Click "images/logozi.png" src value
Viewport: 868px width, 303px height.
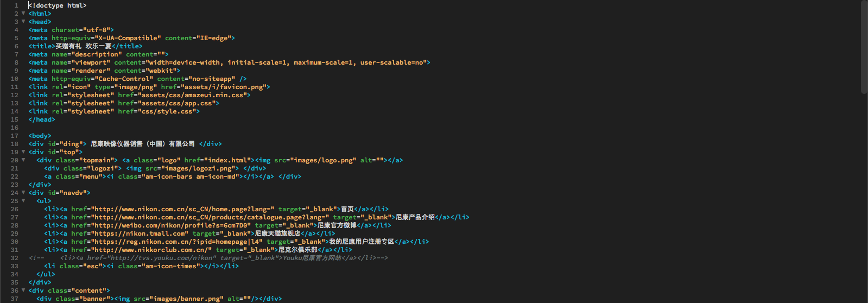click(x=198, y=168)
